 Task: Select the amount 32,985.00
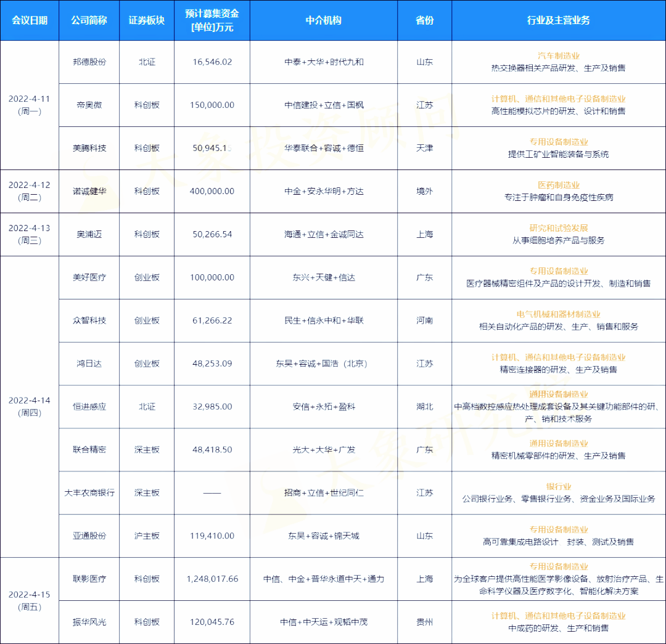point(212,407)
